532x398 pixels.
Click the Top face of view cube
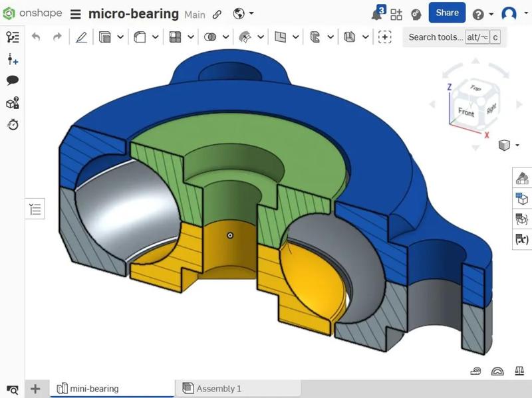click(475, 88)
